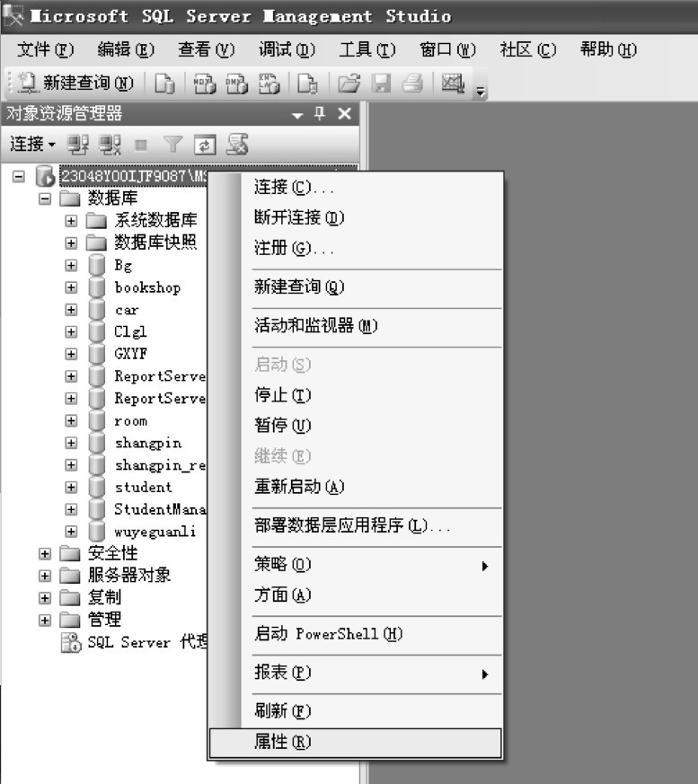Close the Object Explorer panel
This screenshot has height=784, width=698.
(x=344, y=113)
